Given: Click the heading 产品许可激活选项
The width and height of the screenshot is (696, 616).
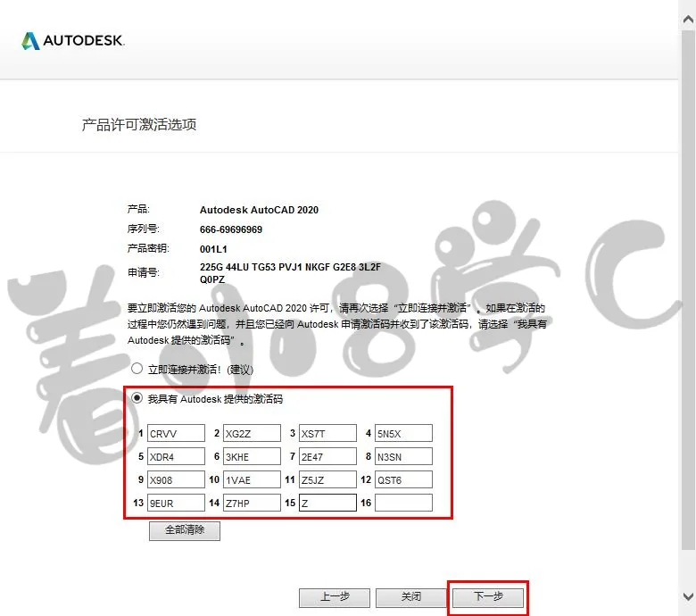Looking at the screenshot, I should pyautogui.click(x=139, y=125).
